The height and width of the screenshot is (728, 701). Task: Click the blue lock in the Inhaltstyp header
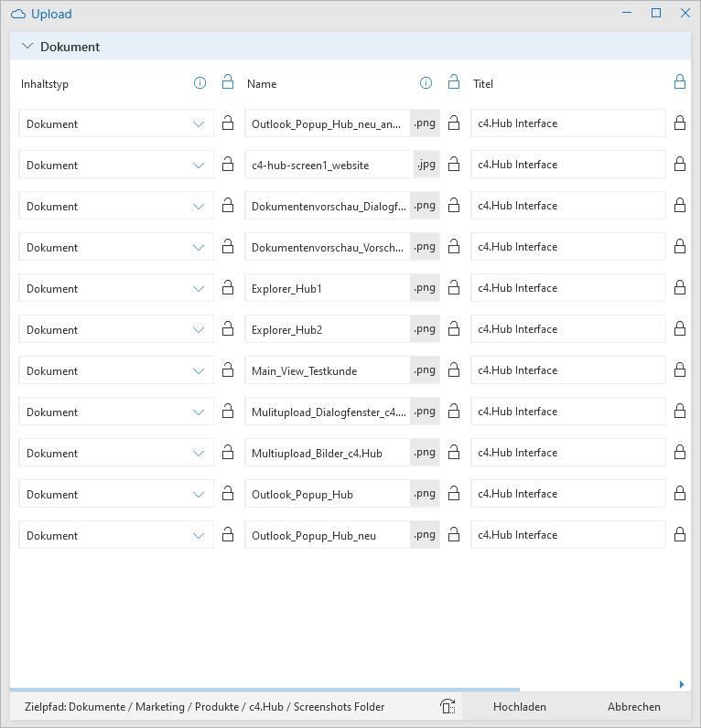228,81
